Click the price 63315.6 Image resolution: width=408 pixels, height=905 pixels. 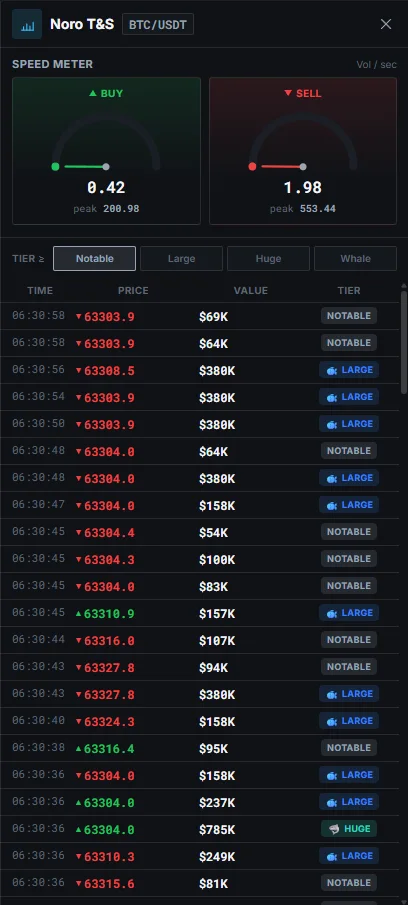pos(109,884)
